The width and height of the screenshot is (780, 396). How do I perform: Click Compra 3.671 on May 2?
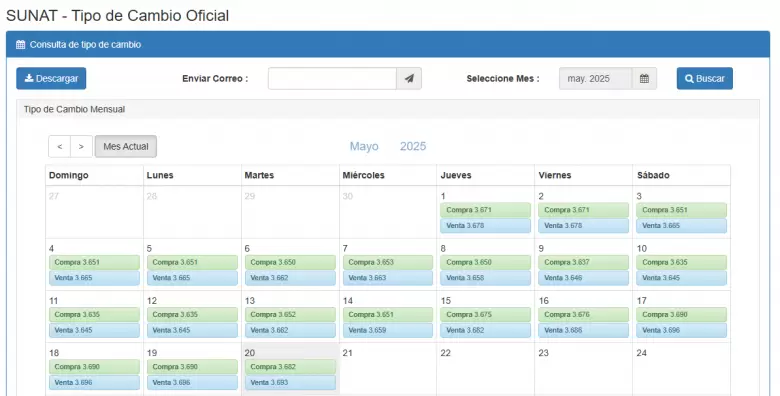[x=584, y=210]
